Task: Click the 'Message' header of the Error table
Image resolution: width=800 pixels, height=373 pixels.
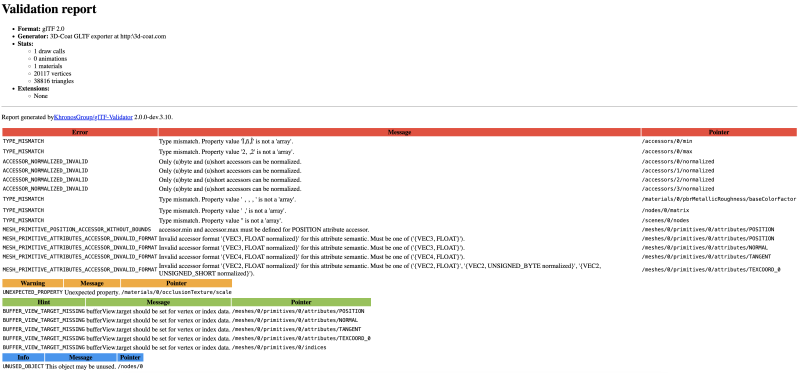Action: point(399,132)
